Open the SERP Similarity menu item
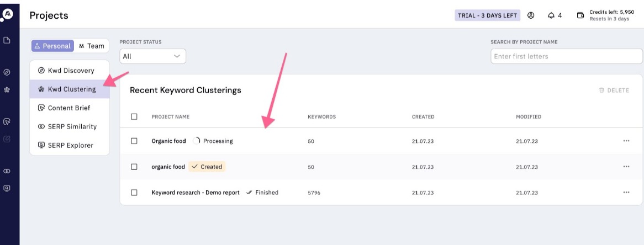 click(x=72, y=127)
